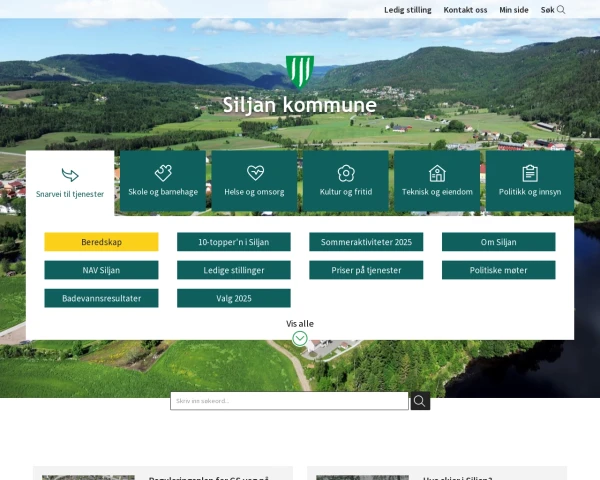Screen dimensions: 600x480
Task: Click the arrow icon above Snarvei til tjenester
Action: pyautogui.click(x=70, y=175)
